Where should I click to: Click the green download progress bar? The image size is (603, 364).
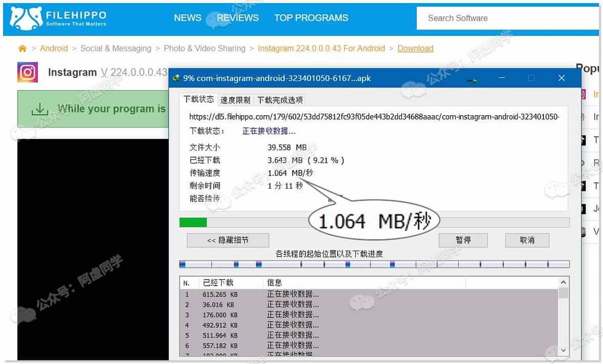pos(374,222)
